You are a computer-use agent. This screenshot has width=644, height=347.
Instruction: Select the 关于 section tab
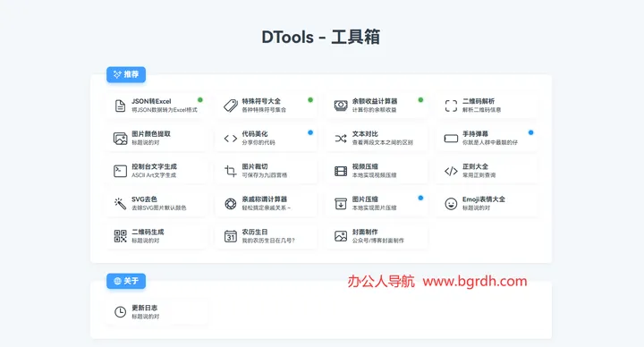tap(126, 281)
